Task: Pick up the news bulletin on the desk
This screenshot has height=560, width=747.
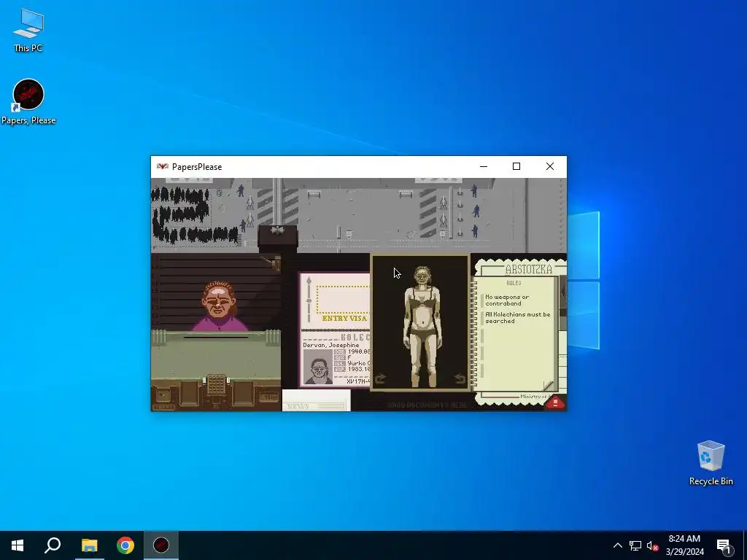Action: [317, 400]
